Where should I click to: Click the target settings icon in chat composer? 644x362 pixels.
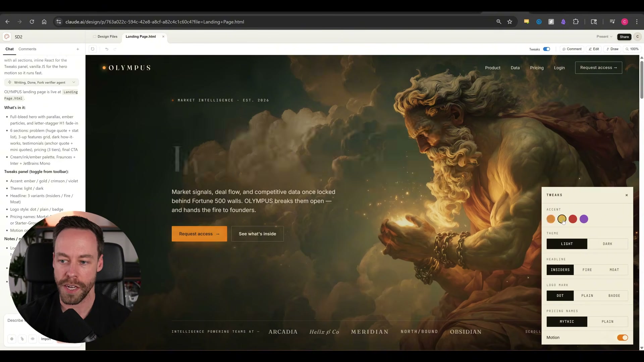pyautogui.click(x=12, y=339)
